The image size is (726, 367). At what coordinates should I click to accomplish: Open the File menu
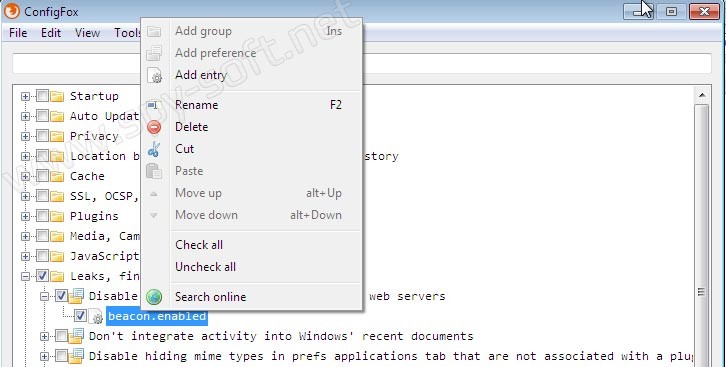point(18,33)
